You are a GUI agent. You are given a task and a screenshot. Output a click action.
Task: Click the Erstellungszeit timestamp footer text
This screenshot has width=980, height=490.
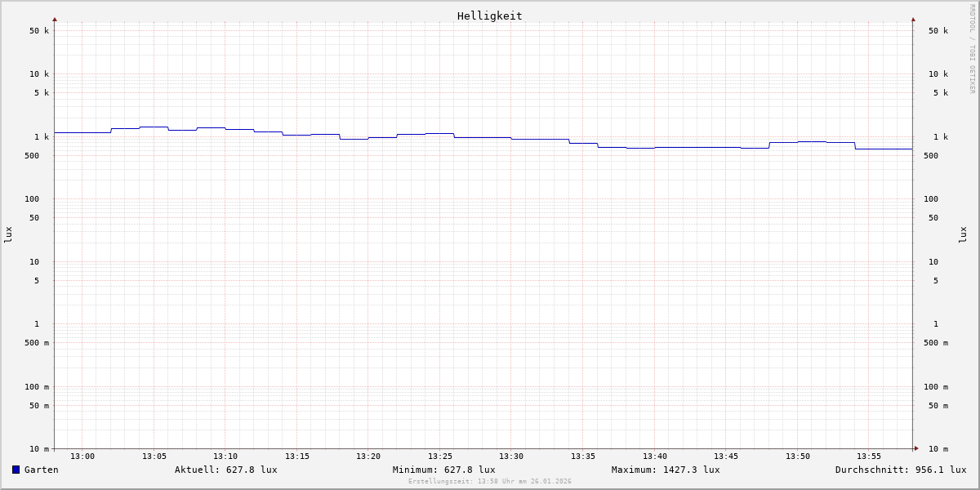489,482
